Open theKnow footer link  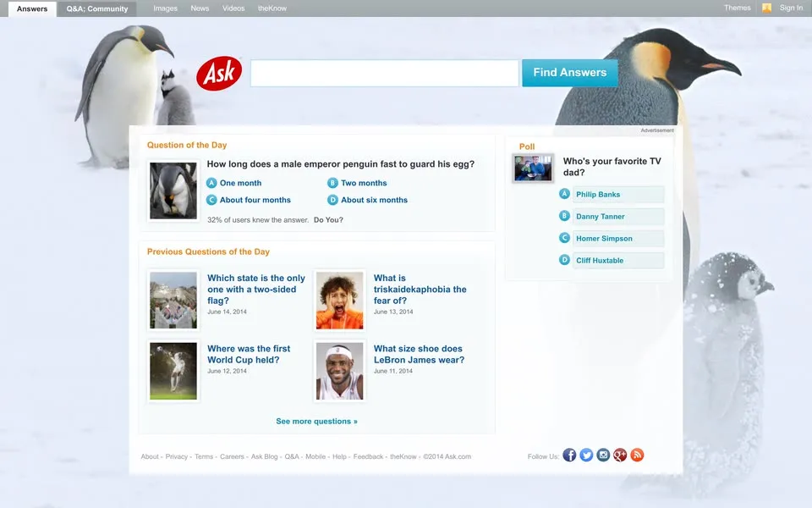coord(403,456)
